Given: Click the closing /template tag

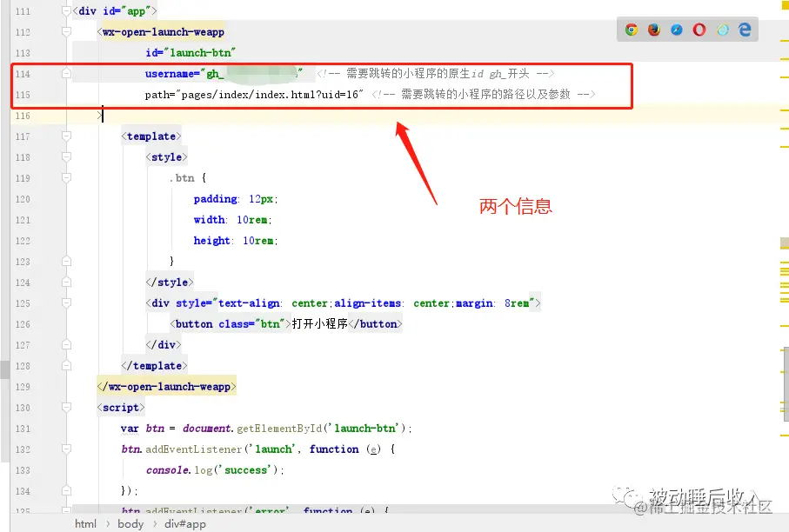Looking at the screenshot, I should [155, 366].
